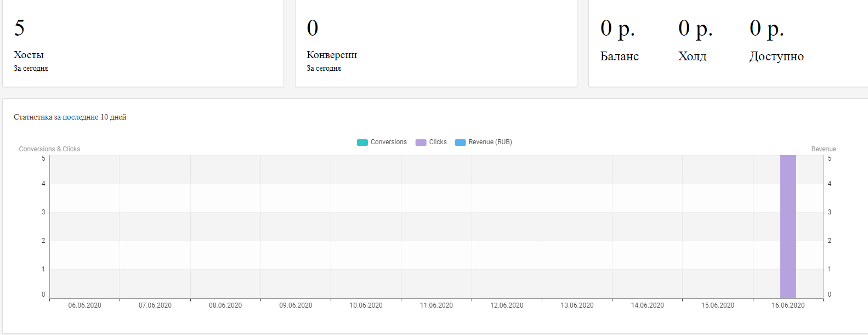Click the Конверсии card heading
Screen dimensions: 868x335
point(332,55)
